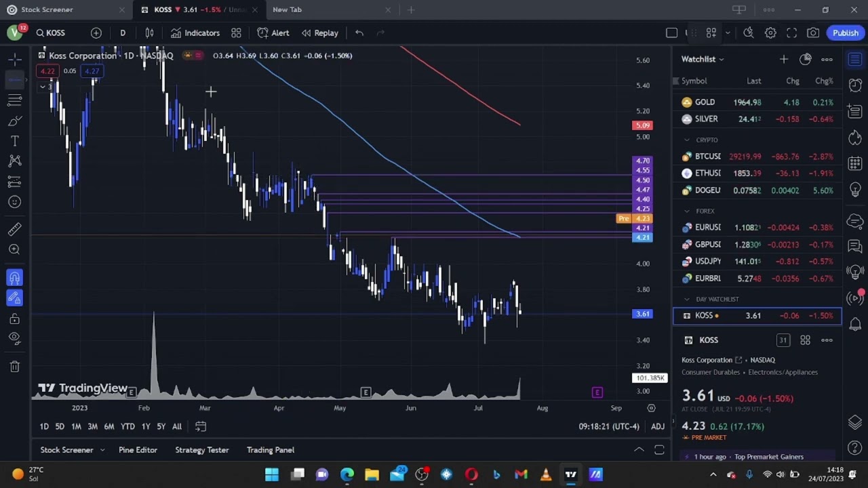Open the go to date calendar icon
868x488 pixels.
(x=201, y=426)
